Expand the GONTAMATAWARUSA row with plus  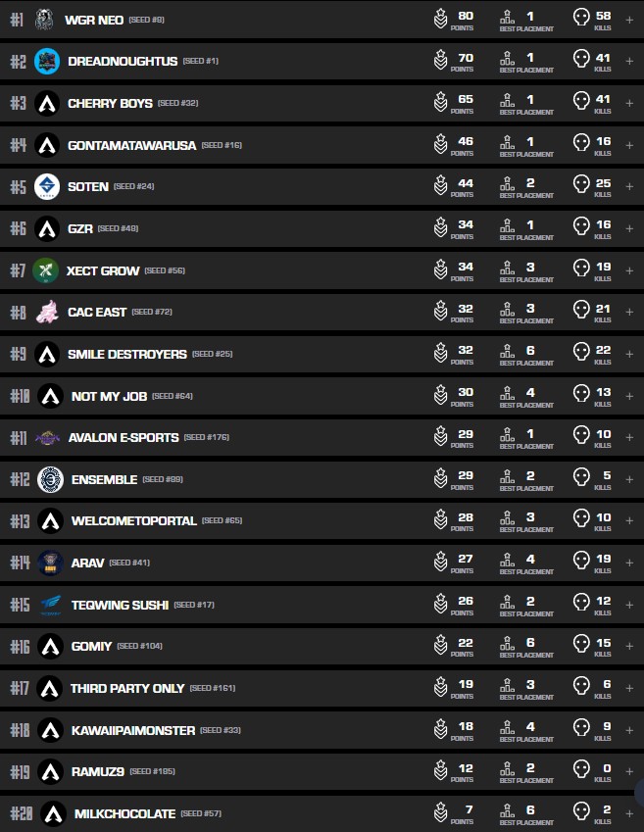click(x=629, y=144)
